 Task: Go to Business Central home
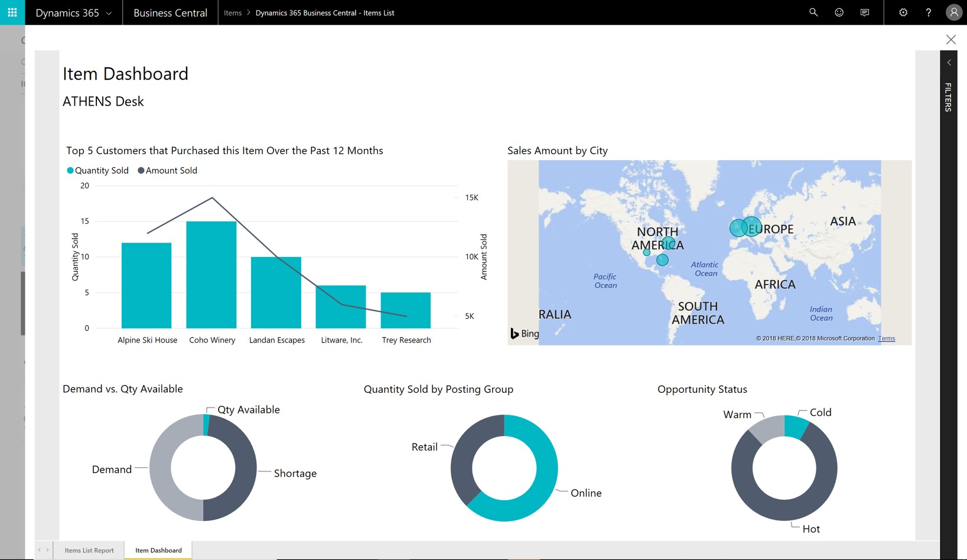pos(170,12)
